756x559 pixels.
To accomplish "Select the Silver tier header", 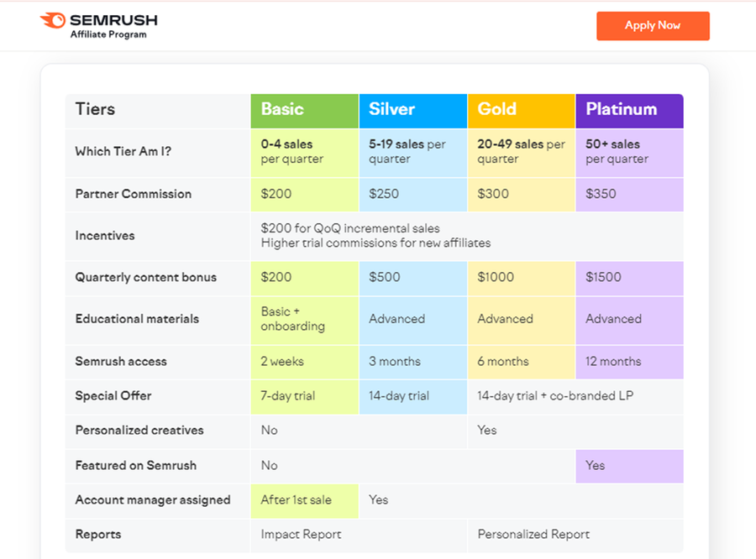I will pyautogui.click(x=413, y=111).
